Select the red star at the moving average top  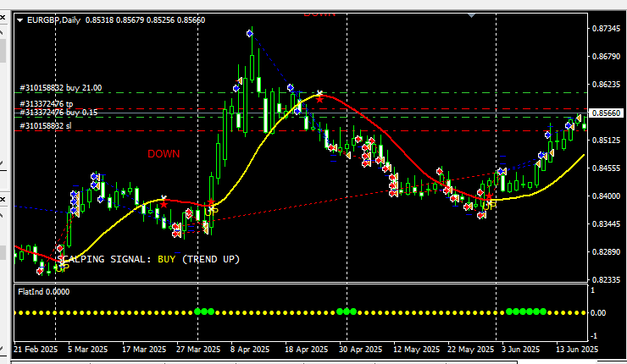click(x=319, y=99)
